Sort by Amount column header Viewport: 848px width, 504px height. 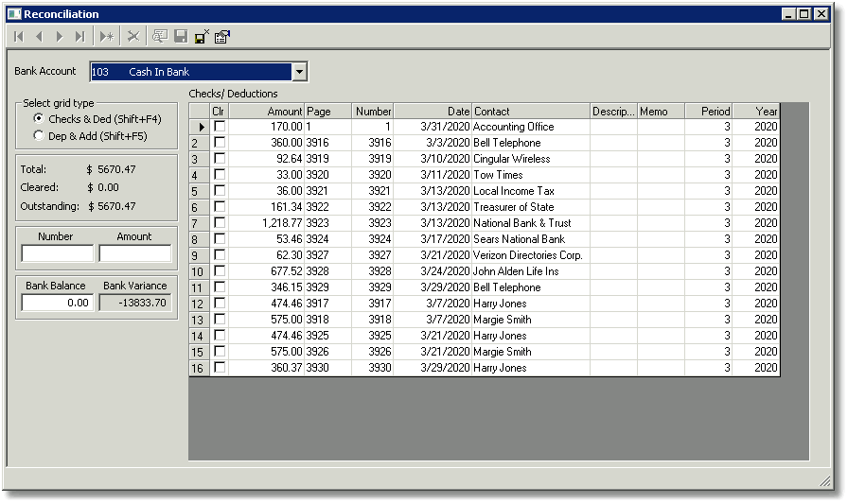(x=267, y=112)
